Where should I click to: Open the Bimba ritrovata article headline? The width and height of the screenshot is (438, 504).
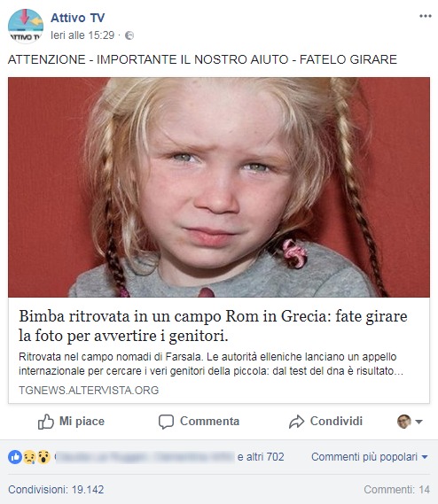(213, 326)
